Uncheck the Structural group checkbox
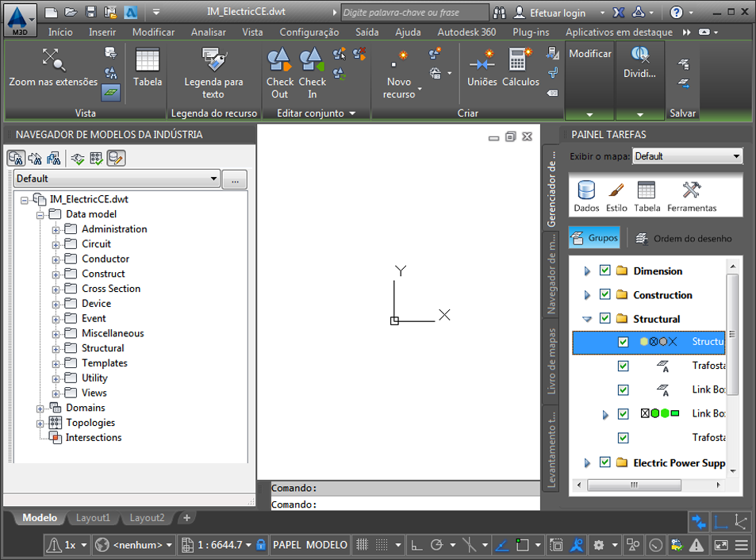 coord(604,318)
